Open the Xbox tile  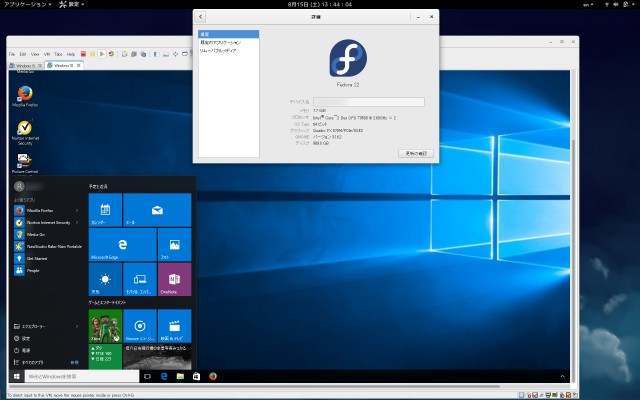[x=105, y=326]
